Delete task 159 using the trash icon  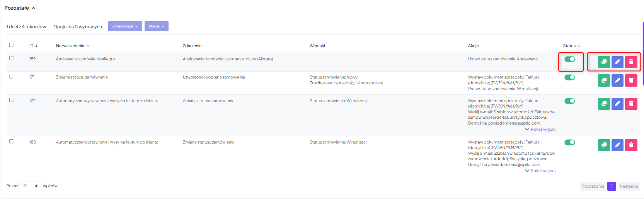tap(631, 62)
